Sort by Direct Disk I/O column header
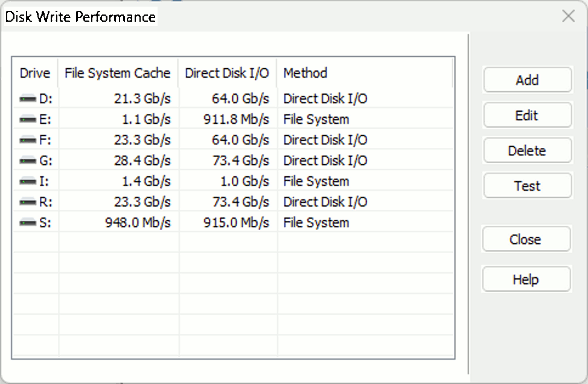Screen dimensions: 588x384 [x=227, y=72]
